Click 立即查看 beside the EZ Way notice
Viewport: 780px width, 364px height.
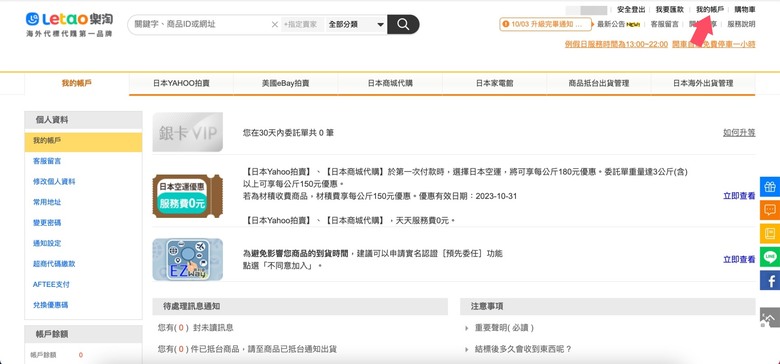click(x=739, y=260)
